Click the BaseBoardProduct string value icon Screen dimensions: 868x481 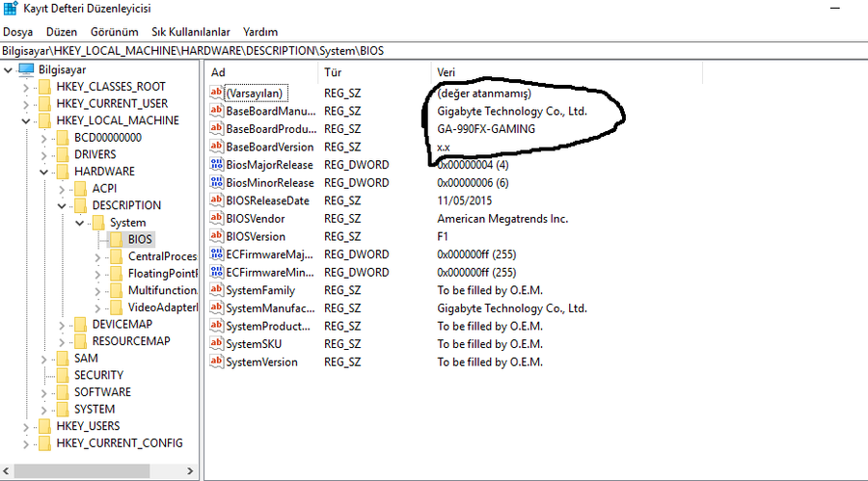[216, 128]
